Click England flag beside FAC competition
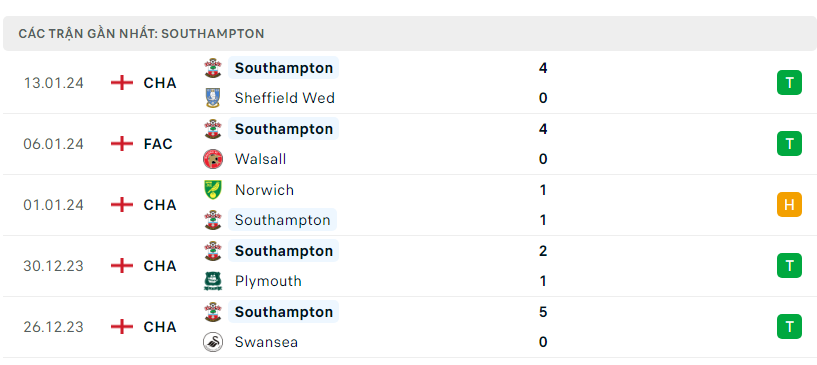The width and height of the screenshot is (817, 365). coord(122,144)
